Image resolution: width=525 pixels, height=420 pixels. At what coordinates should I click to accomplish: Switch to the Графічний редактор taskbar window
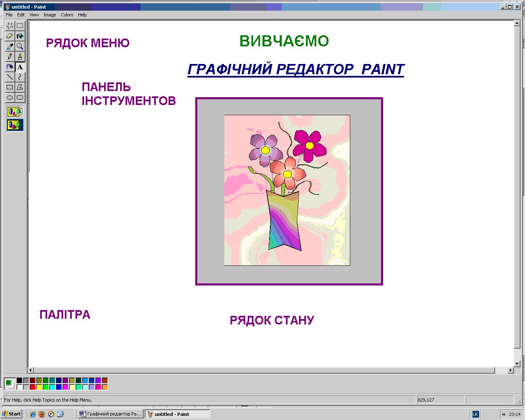pyautogui.click(x=110, y=414)
